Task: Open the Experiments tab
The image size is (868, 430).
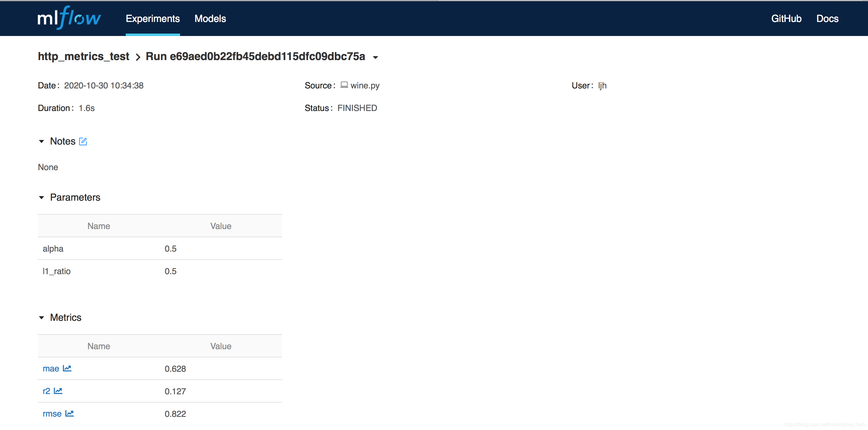Action: pos(153,18)
